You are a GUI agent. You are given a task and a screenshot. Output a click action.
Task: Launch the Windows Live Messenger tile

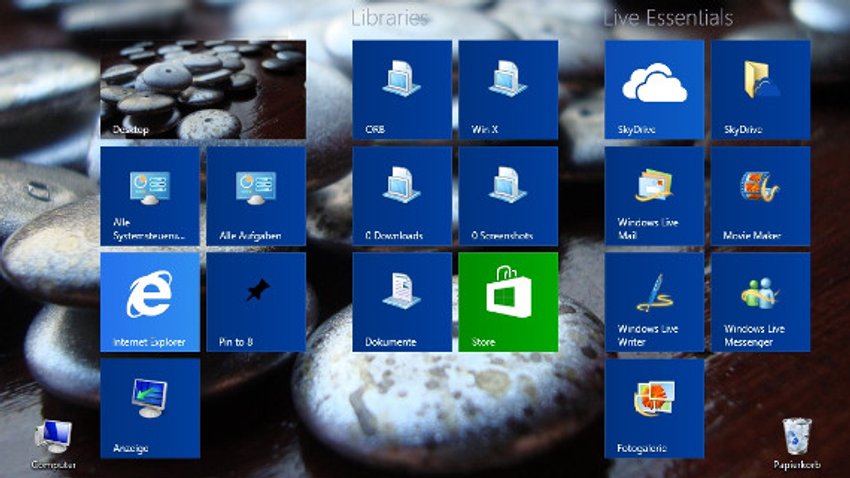(761, 302)
